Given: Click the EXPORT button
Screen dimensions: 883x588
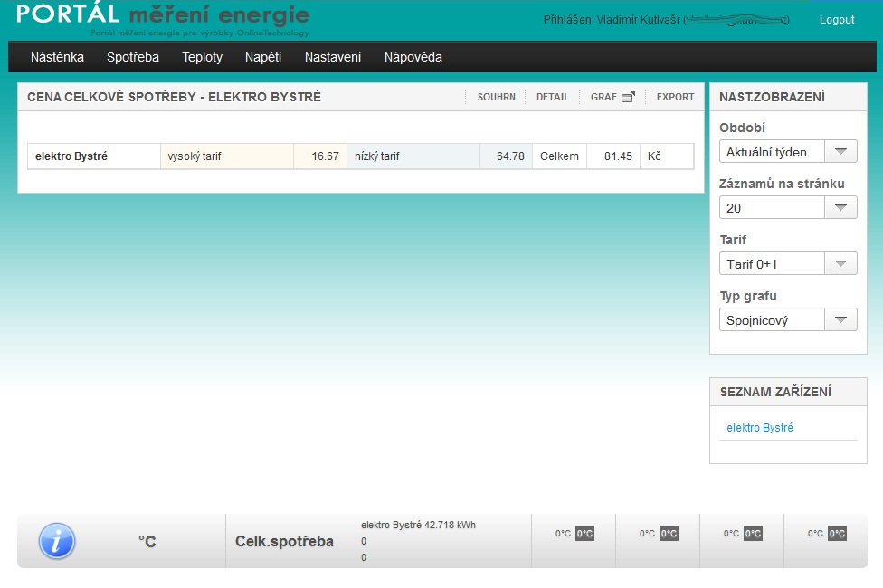Looking at the screenshot, I should (675, 98).
